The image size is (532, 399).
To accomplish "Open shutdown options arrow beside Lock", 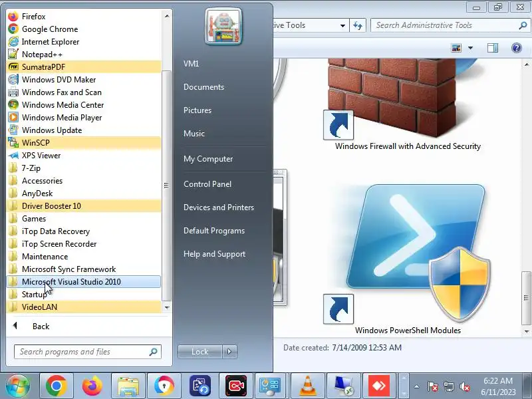I will (229, 352).
